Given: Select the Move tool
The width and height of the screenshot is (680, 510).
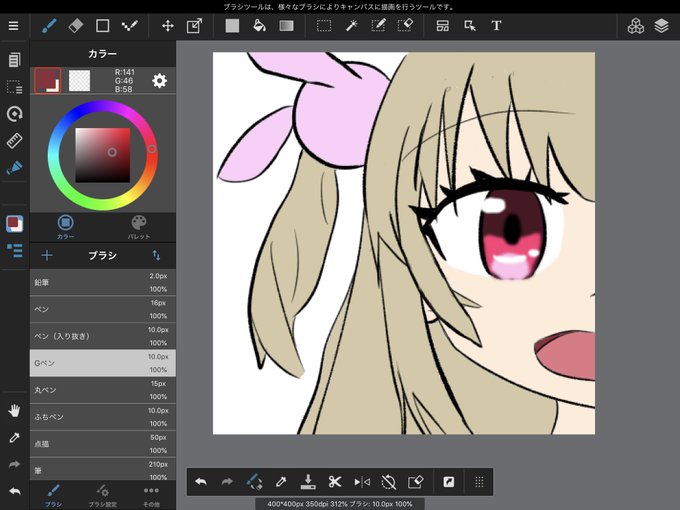Looking at the screenshot, I should [167, 26].
